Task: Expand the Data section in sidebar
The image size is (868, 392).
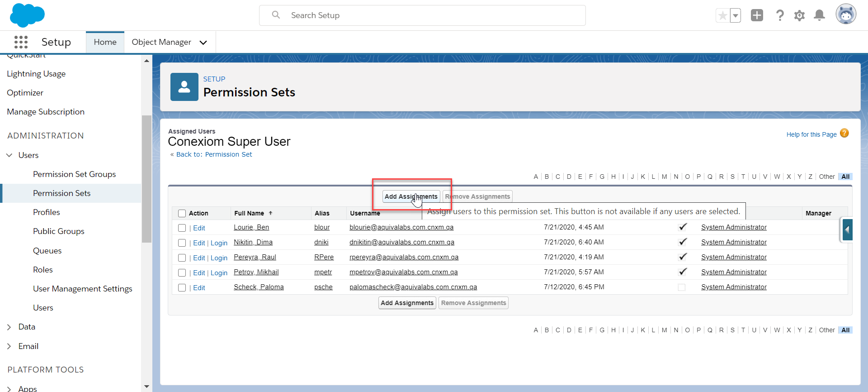Action: tap(9, 327)
